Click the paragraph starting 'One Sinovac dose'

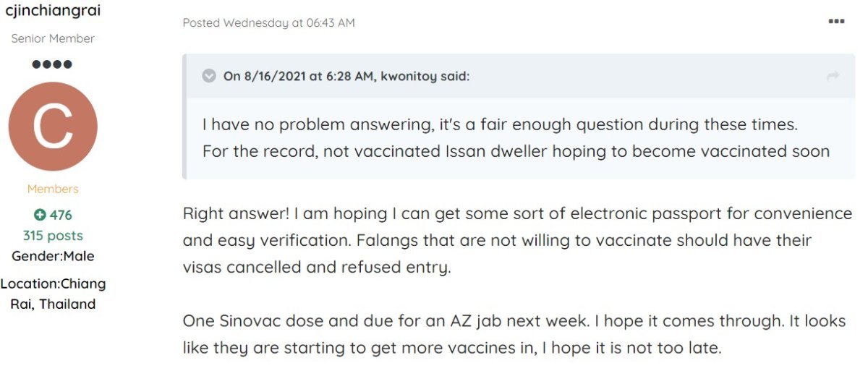[x=514, y=320]
